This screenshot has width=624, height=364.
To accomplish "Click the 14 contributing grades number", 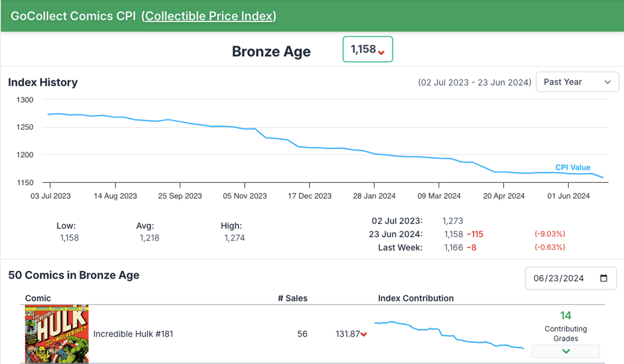I will pyautogui.click(x=565, y=316).
